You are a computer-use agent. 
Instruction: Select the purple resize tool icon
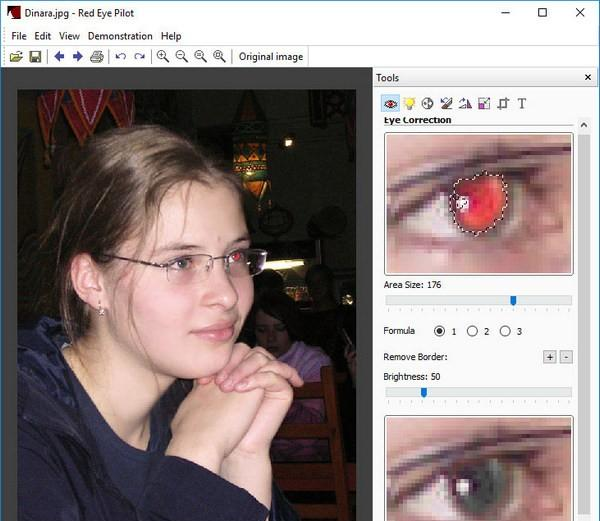pyautogui.click(x=484, y=103)
